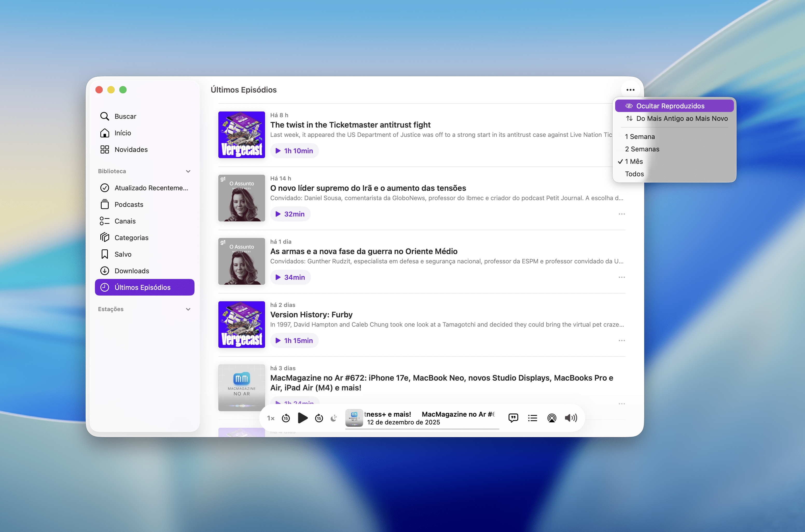The width and height of the screenshot is (805, 532).
Task: Play the 32min O Assunto episode
Action: (290, 214)
